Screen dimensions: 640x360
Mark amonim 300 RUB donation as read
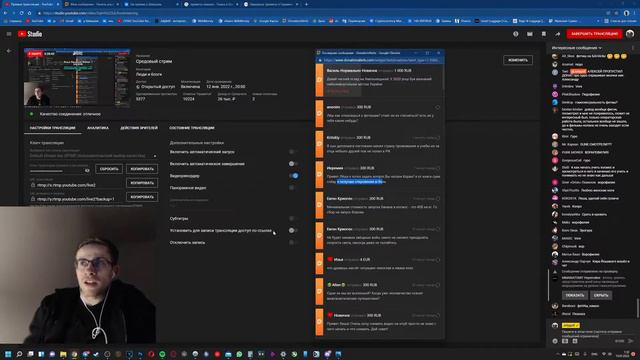[x=438, y=107]
